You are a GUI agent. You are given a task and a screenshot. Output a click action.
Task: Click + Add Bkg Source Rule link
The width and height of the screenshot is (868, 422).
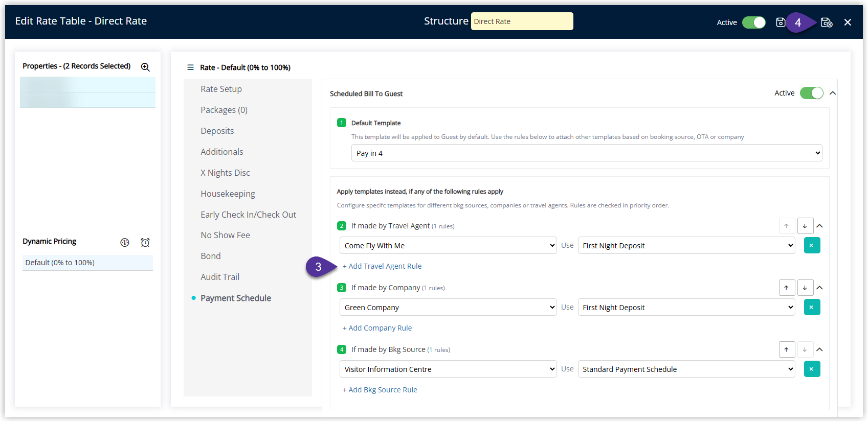(x=380, y=390)
